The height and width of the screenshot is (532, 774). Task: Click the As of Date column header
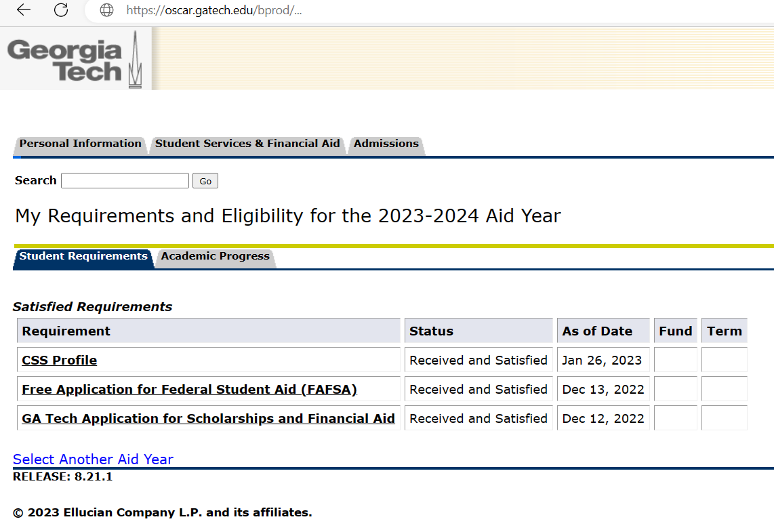pyautogui.click(x=596, y=331)
